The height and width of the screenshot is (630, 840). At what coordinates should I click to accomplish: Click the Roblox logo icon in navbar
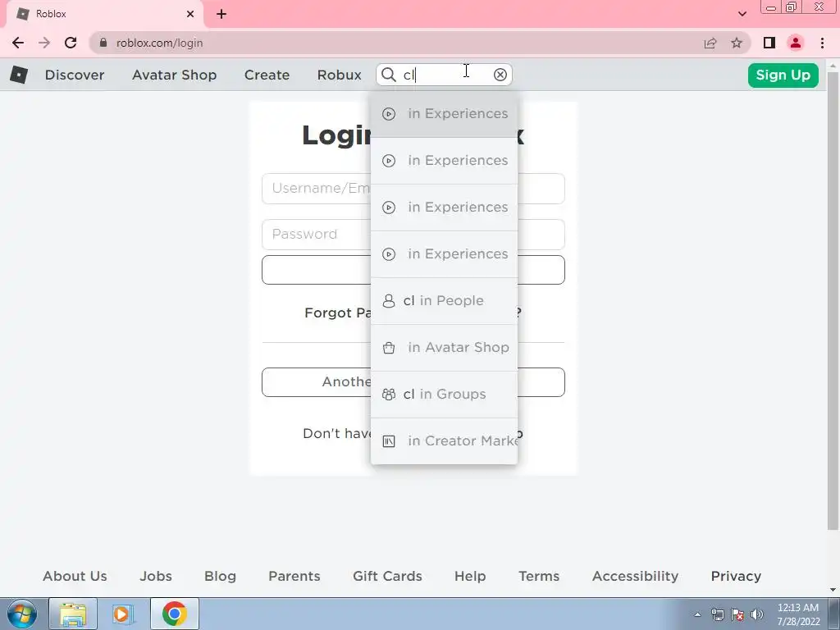[x=19, y=75]
